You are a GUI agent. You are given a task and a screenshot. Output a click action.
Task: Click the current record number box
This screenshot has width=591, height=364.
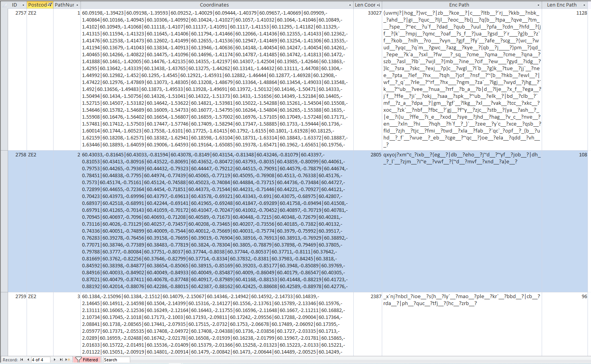tap(40, 360)
